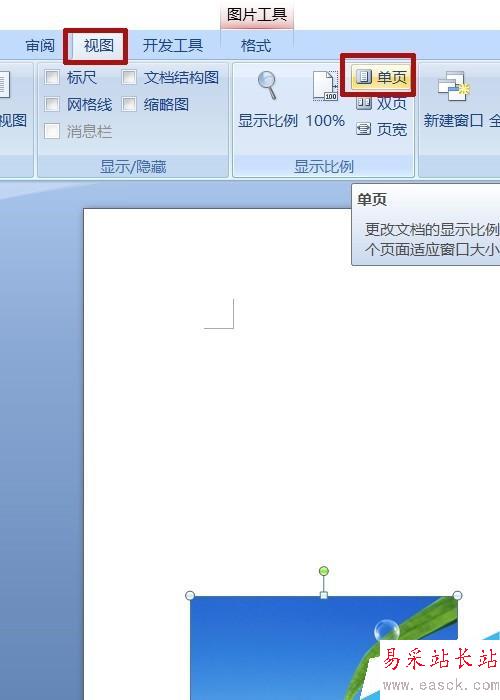This screenshot has width=500, height=700.
Task: Enable the 缩略图 checkbox
Action: (x=129, y=104)
